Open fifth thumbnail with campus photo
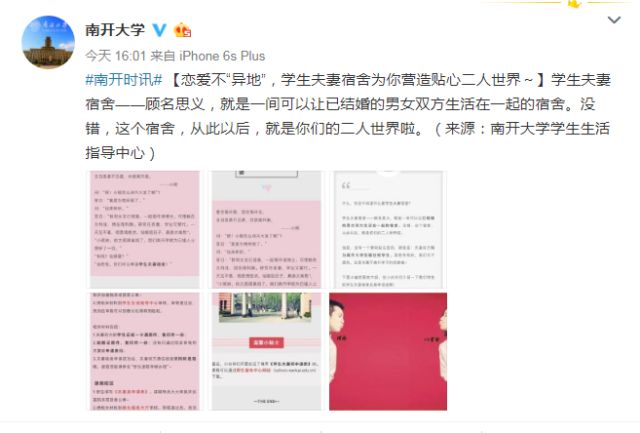Image resolution: width=640 pixels, height=433 pixels. 266,351
